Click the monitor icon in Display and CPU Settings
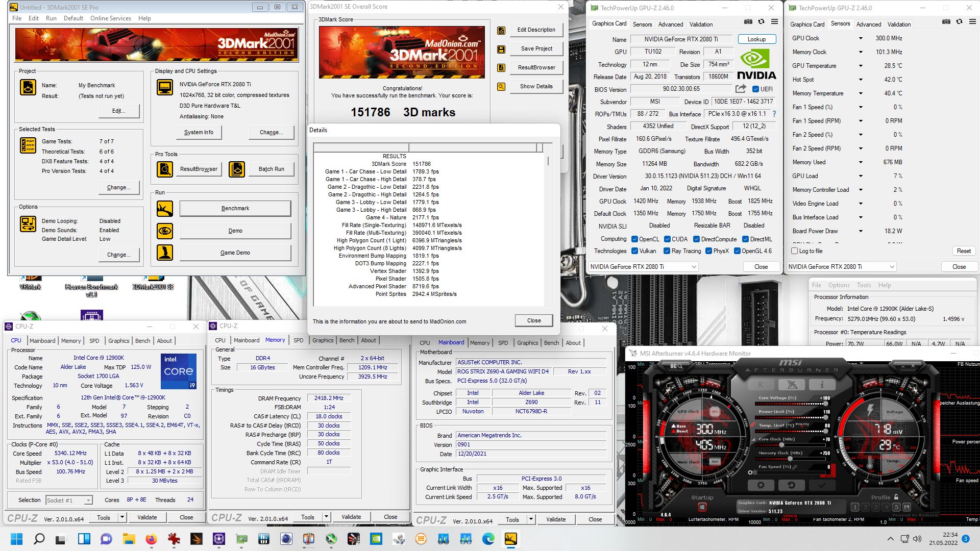 pos(165,87)
